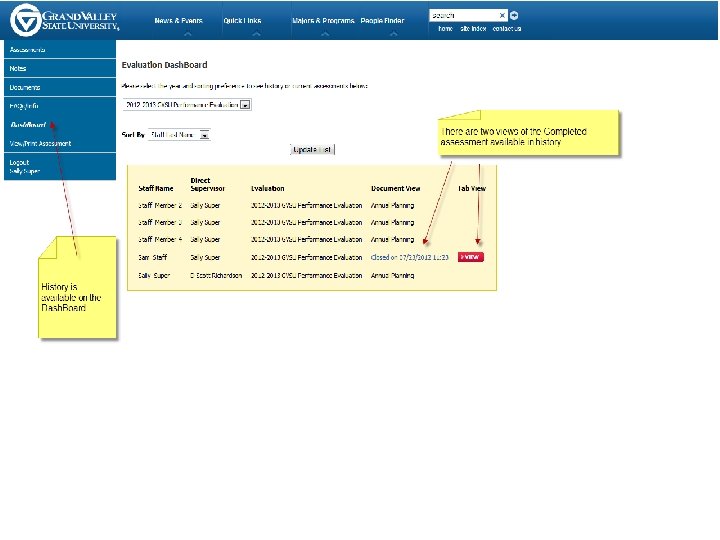Viewport: 720px width, 540px height.
Task: Expand People Finder chevron arrow
Action: tap(394, 34)
